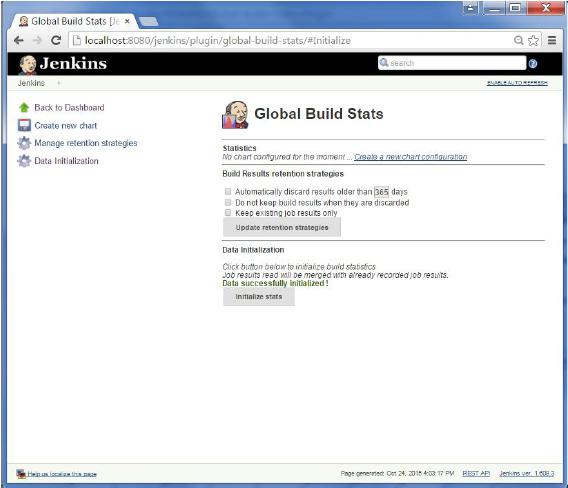Click the Create new chart monitor icon
Screen dimensions: 568x488
tap(24, 125)
